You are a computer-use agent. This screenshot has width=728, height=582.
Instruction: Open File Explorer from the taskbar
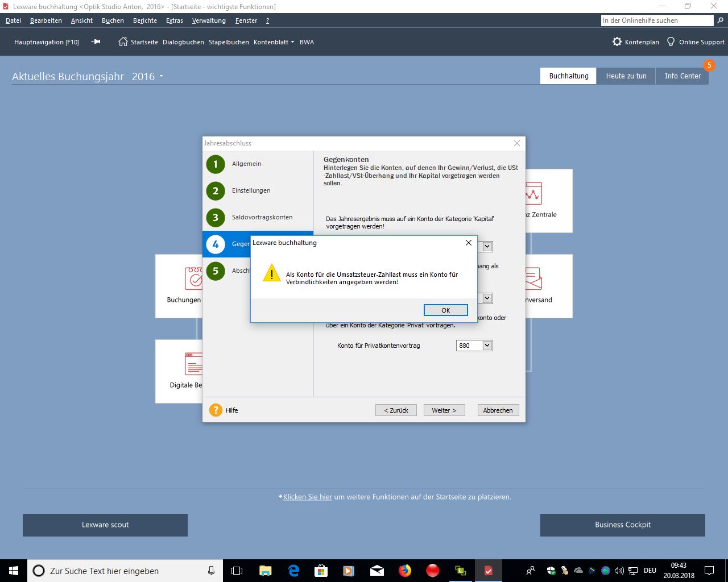(265, 571)
